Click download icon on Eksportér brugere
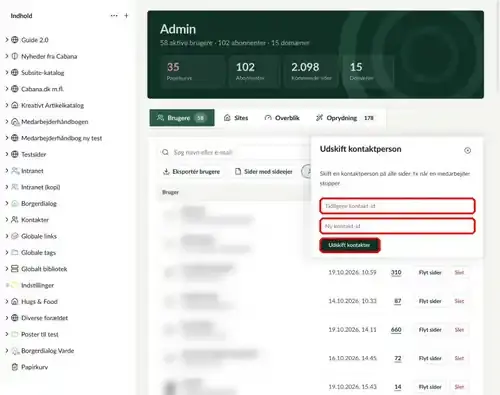This screenshot has width=500, height=395. 166,172
